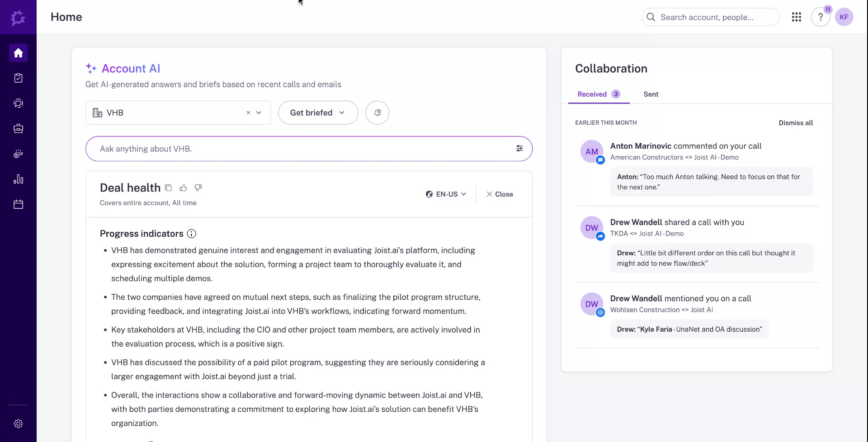Click the notification bell beside Get briefed

377,113
